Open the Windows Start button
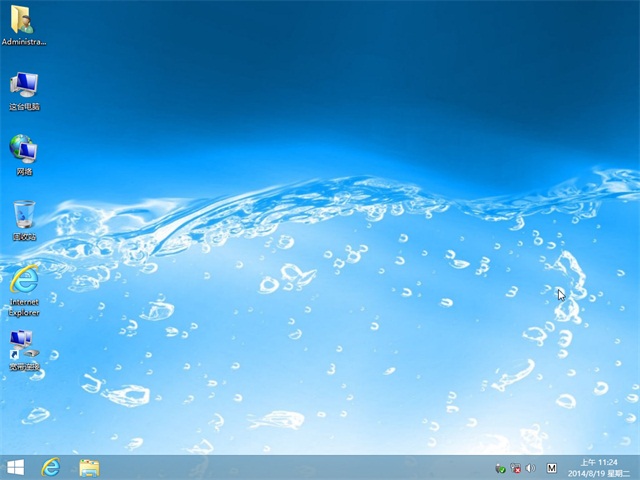The height and width of the screenshot is (480, 640). [x=16, y=467]
